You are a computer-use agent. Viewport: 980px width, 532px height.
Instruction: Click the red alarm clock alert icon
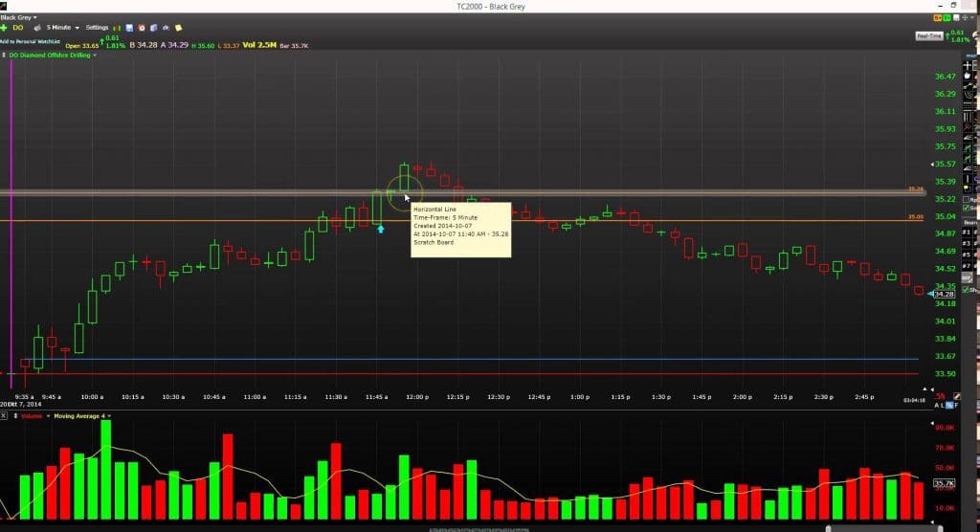tap(142, 28)
